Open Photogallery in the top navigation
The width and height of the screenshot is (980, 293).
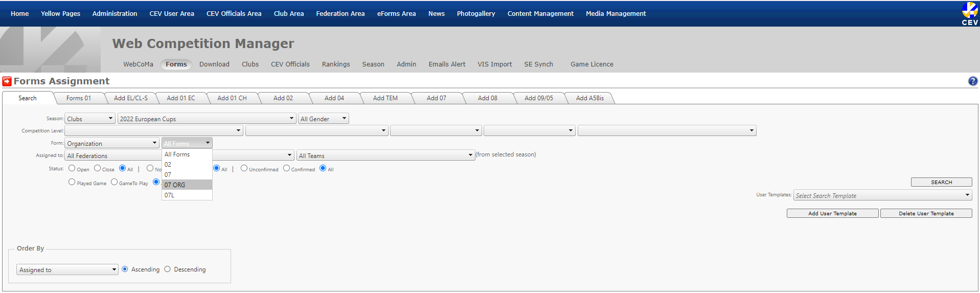pyautogui.click(x=476, y=14)
